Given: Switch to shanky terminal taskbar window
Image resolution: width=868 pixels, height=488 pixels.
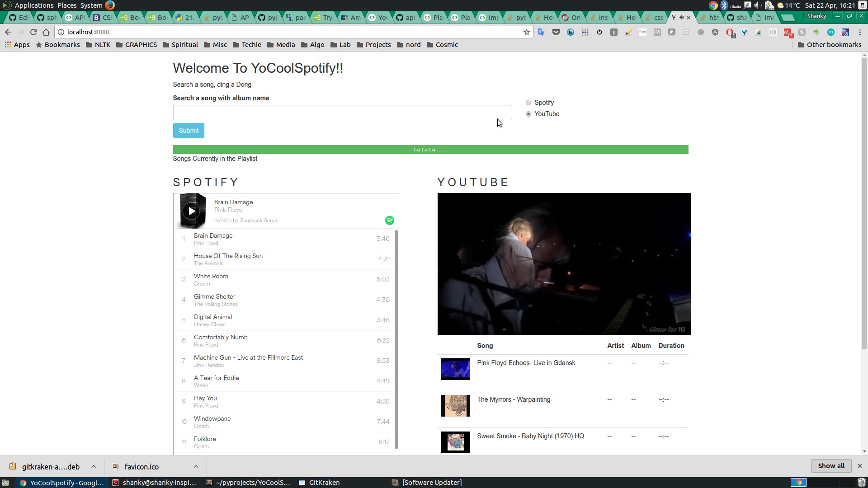Looking at the screenshot, I should (x=155, y=483).
